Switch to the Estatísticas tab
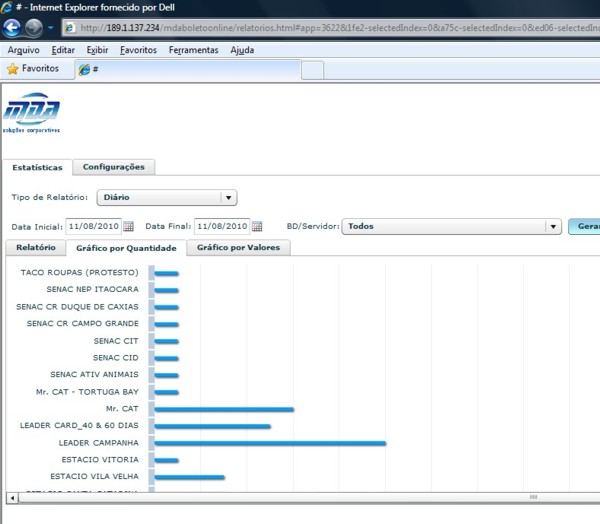Image resolution: width=600 pixels, height=524 pixels. point(37,168)
